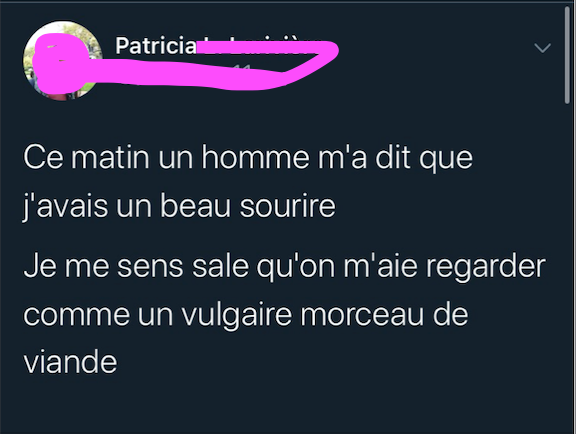Click the word "homme" in the first line

click(x=255, y=157)
